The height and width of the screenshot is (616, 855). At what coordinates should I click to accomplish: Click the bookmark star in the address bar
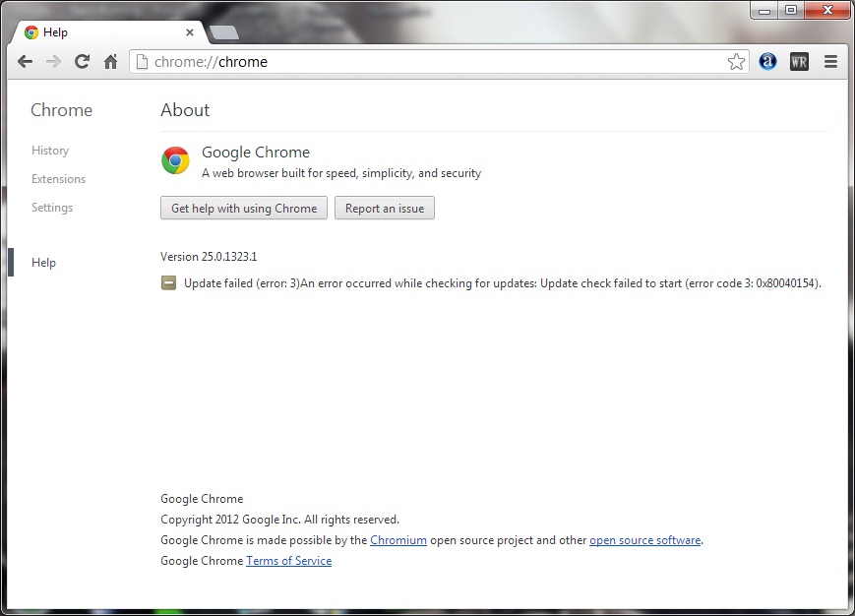[x=736, y=61]
